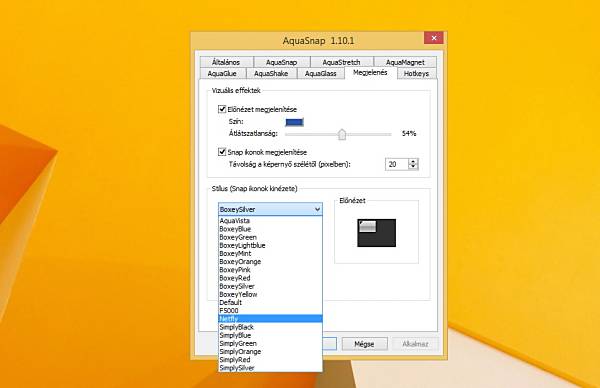This screenshot has height=388, width=600.
Task: Open the blue Szín color swatch
Action: coord(294,122)
